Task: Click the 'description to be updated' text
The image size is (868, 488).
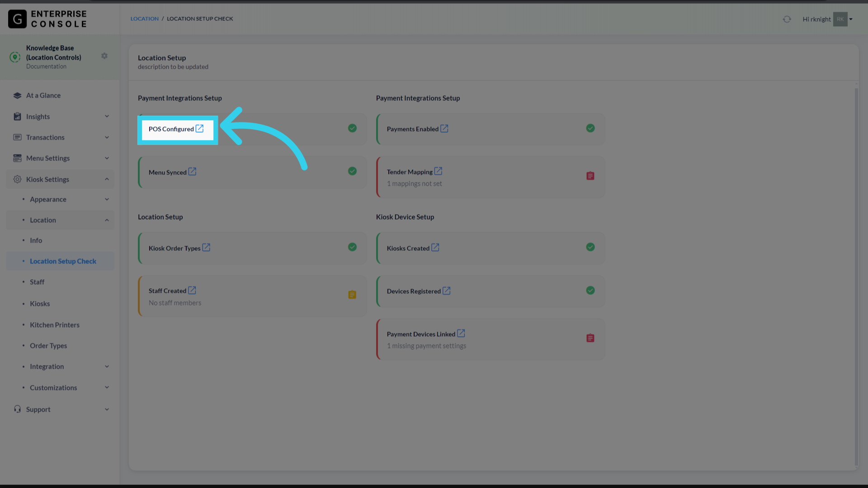Action: [x=173, y=67]
